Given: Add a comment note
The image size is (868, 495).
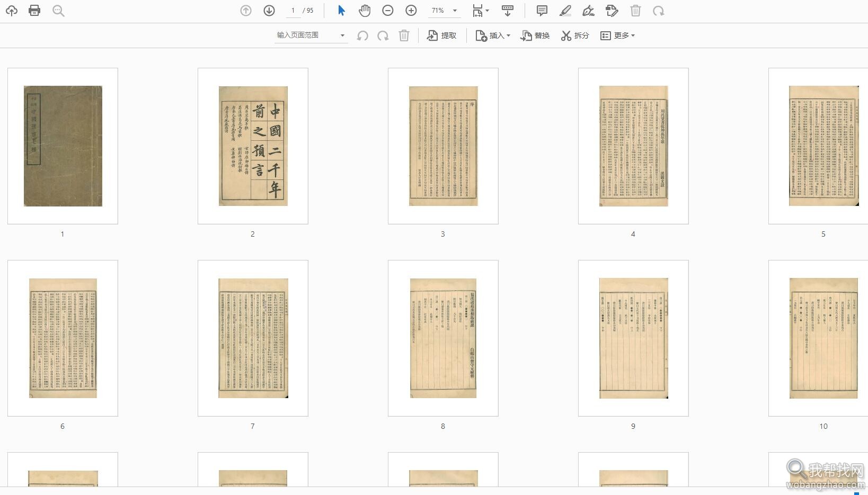Looking at the screenshot, I should [x=542, y=11].
